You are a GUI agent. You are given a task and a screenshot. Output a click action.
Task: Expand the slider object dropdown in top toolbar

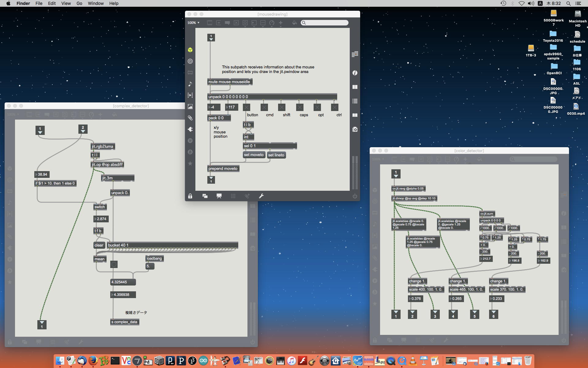pos(263,23)
